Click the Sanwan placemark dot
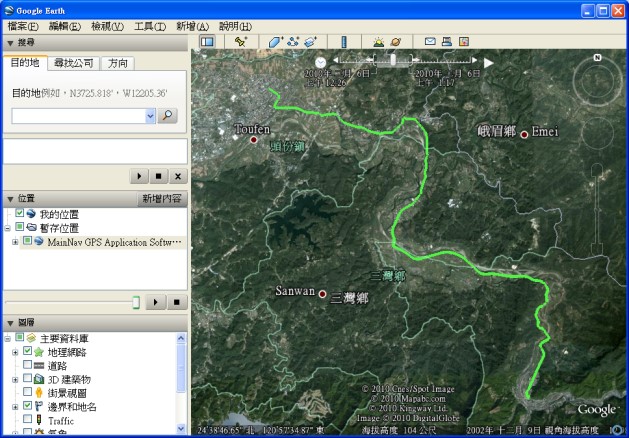Screen dimensions: 629x438 coord(322,294)
